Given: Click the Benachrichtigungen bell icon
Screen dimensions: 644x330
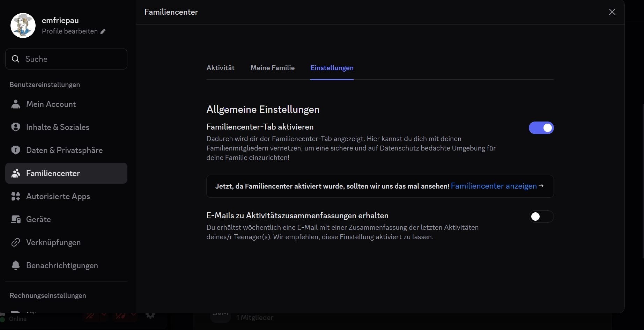Looking at the screenshot, I should pyautogui.click(x=16, y=265).
